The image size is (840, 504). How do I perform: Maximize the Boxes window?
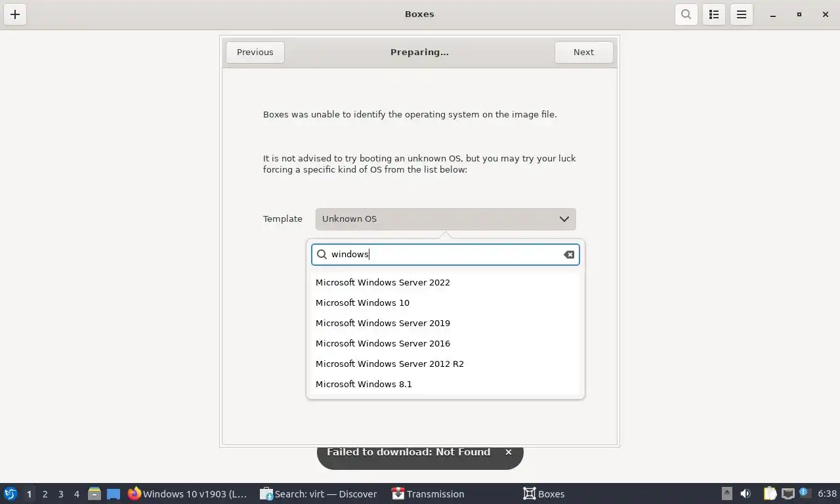tap(799, 14)
